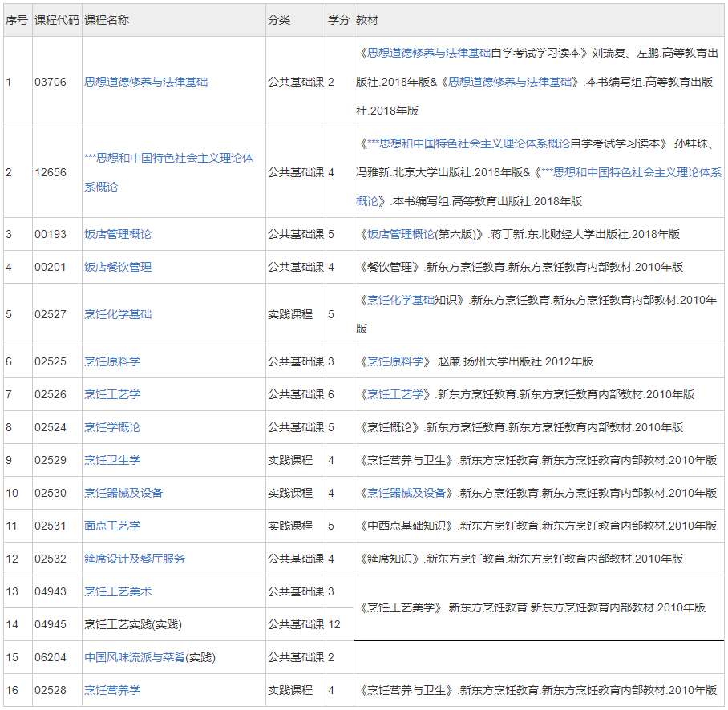Open the 面点工艺学 course link
The width and height of the screenshot is (728, 710).
[112, 526]
